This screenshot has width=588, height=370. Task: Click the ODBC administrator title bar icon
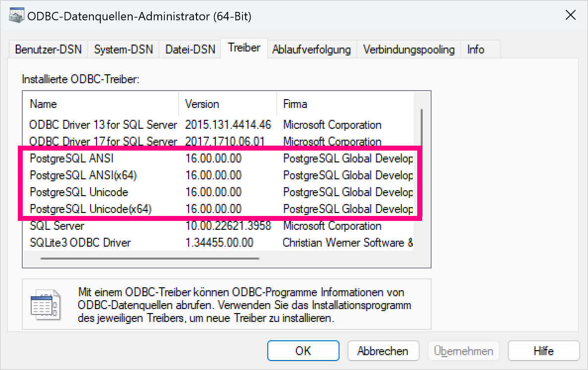16,16
